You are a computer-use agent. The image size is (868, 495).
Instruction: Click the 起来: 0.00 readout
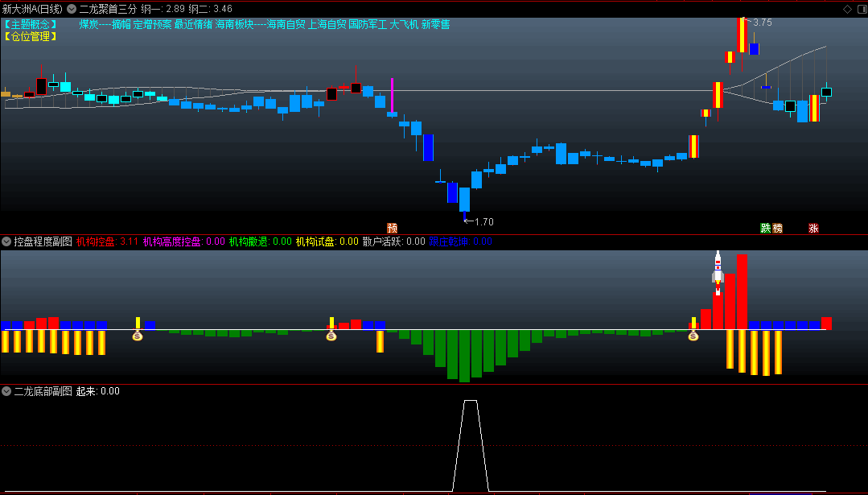(98, 391)
